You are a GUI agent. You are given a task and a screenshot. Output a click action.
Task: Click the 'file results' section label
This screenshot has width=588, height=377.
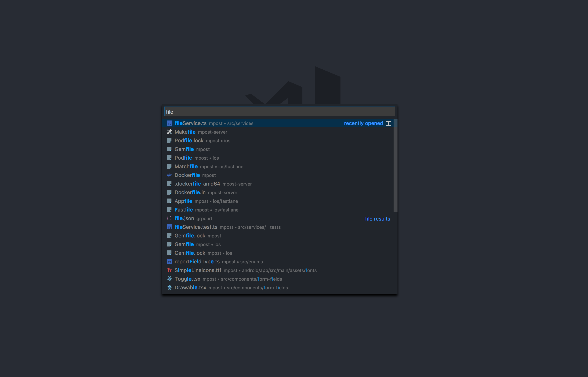pos(377,219)
